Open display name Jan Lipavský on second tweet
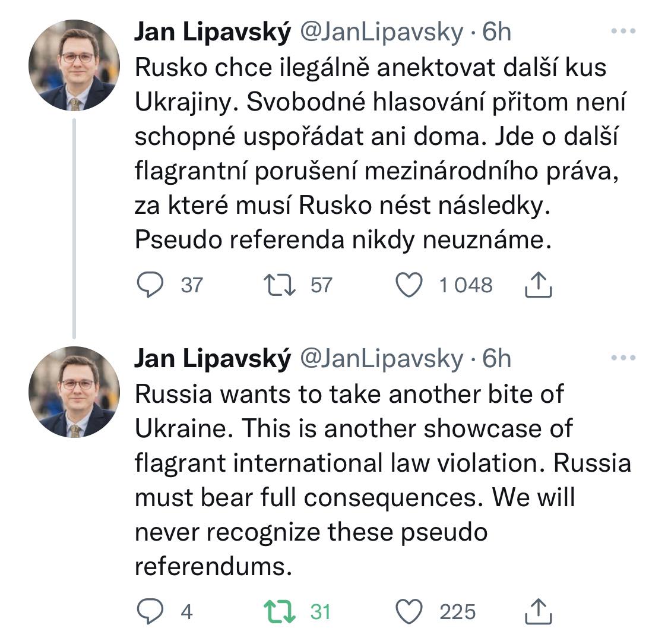Screen dimensions: 668x644 coord(213,359)
